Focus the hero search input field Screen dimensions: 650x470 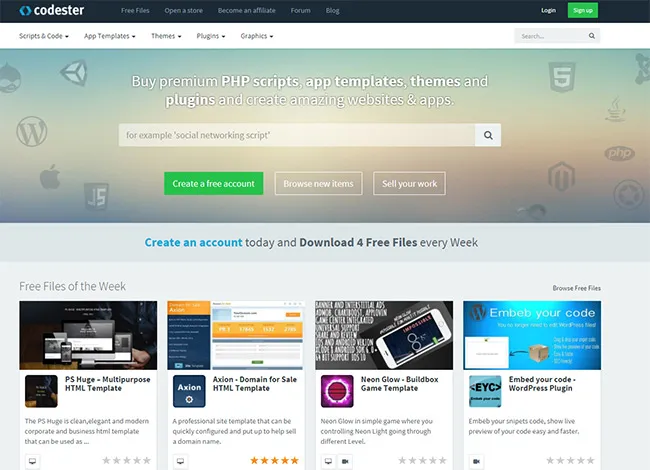(x=295, y=135)
